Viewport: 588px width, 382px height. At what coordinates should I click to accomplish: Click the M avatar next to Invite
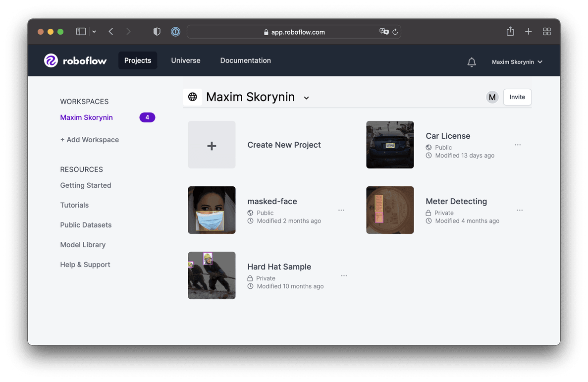point(492,97)
